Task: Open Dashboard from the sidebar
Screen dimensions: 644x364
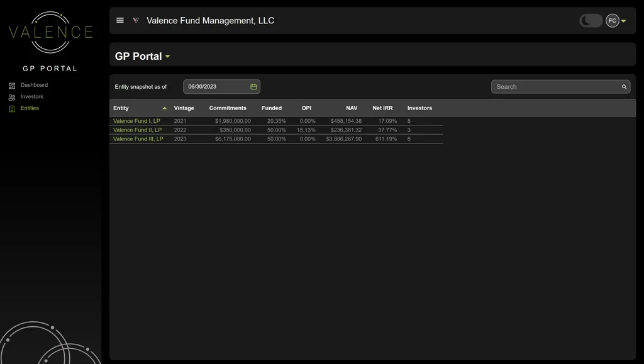Action: point(34,85)
